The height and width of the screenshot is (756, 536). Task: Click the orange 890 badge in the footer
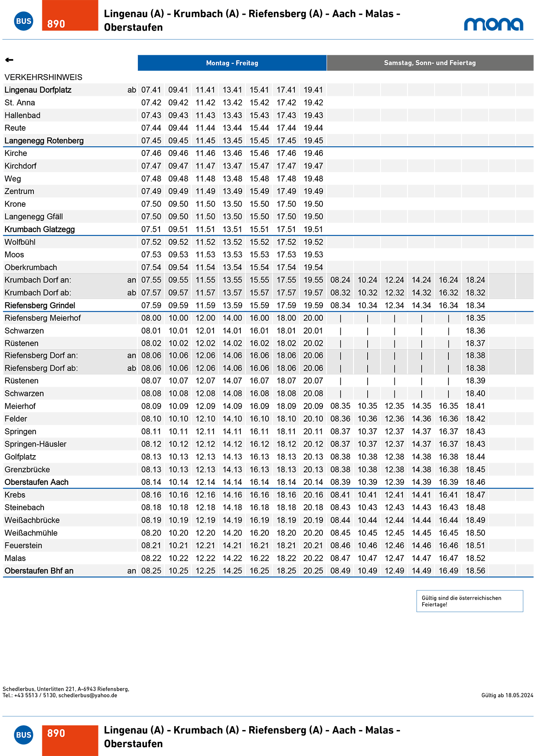click(70, 740)
